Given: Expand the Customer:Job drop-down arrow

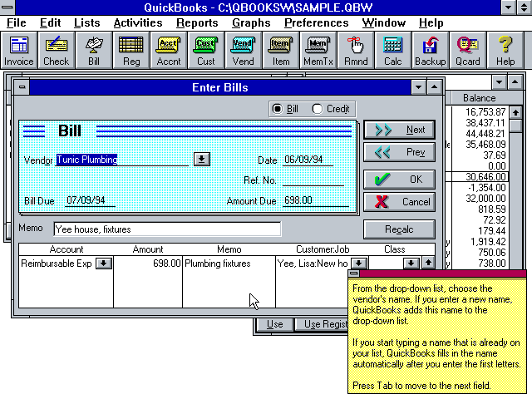Looking at the screenshot, I should (x=358, y=264).
